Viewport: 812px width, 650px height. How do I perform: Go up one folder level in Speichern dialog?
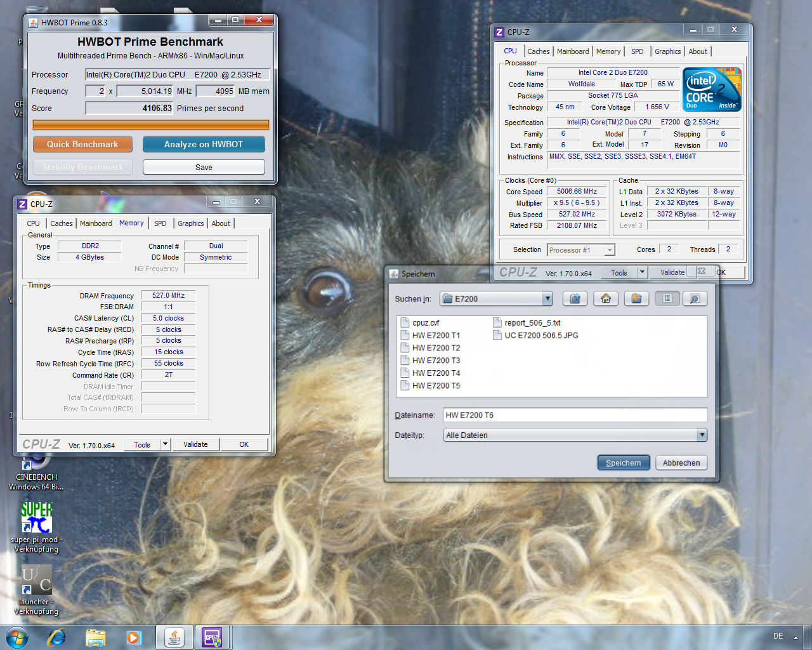point(575,298)
